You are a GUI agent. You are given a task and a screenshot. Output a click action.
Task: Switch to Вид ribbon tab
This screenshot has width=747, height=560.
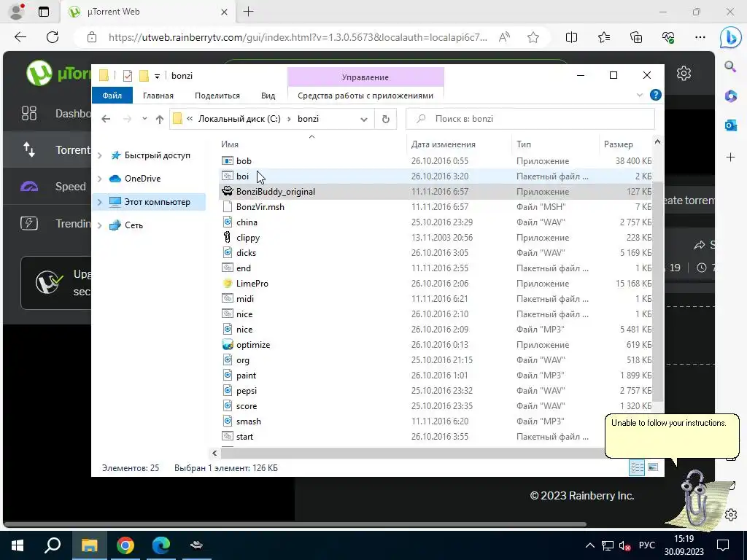tap(268, 96)
